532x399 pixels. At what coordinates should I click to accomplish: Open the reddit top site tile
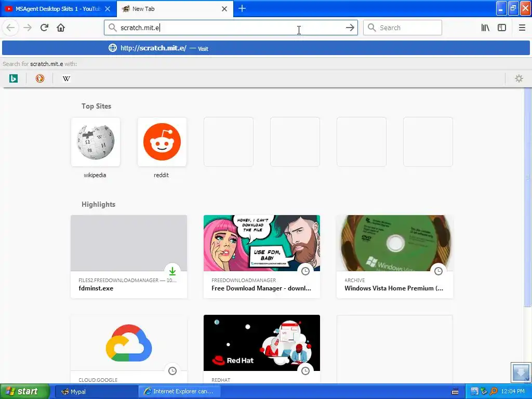coord(162,142)
